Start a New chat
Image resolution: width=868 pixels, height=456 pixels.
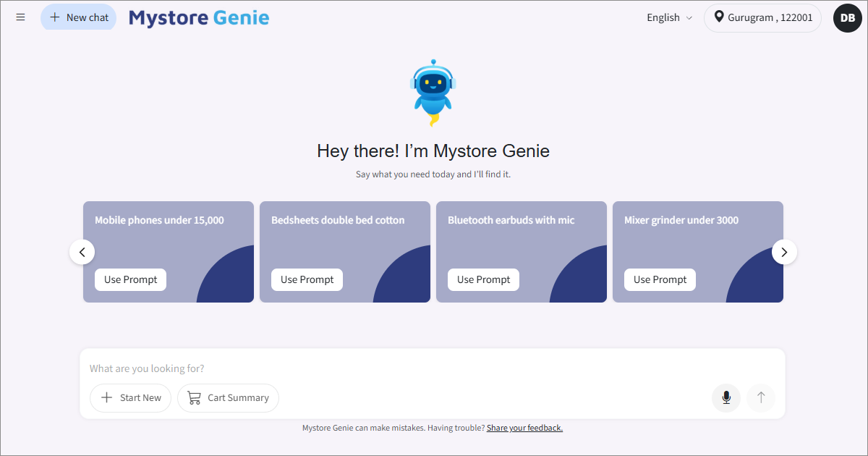pos(78,17)
